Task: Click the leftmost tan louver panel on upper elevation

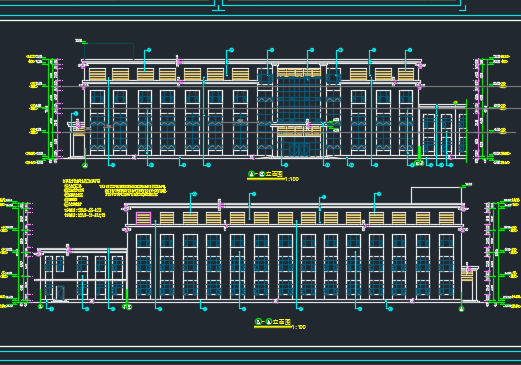Action: tap(97, 74)
